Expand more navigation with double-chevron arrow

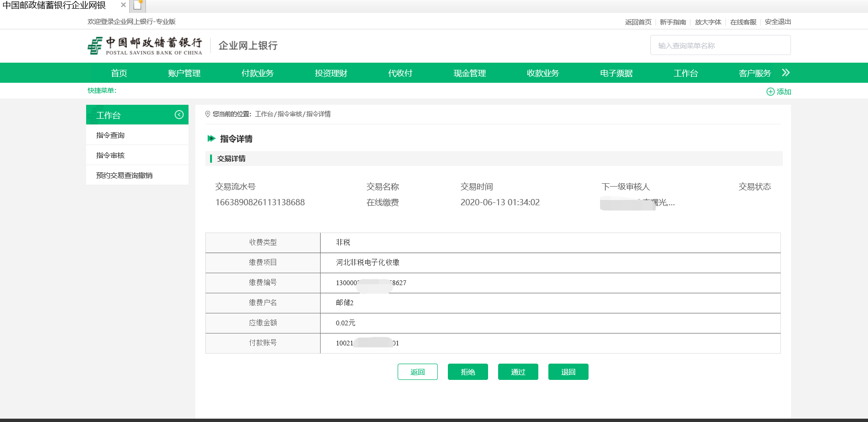785,73
